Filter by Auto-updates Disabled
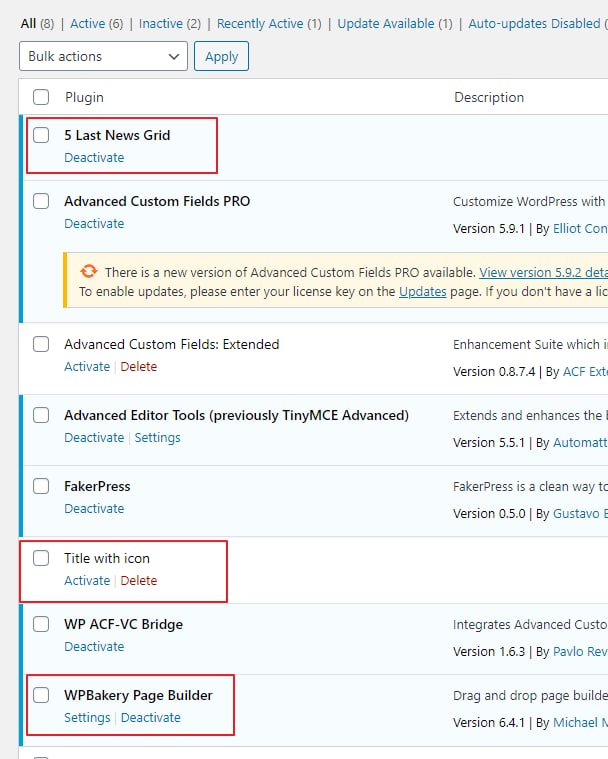Image resolution: width=608 pixels, height=759 pixels. (534, 23)
